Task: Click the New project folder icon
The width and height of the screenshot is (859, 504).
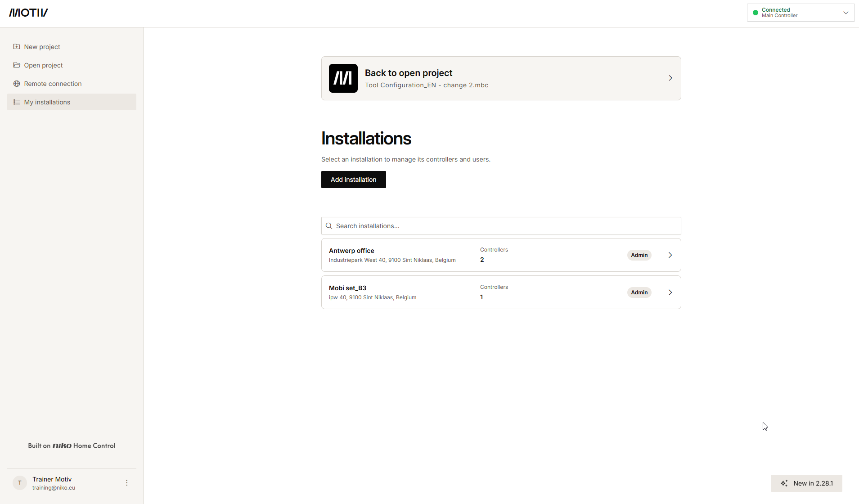Action: coord(17,47)
